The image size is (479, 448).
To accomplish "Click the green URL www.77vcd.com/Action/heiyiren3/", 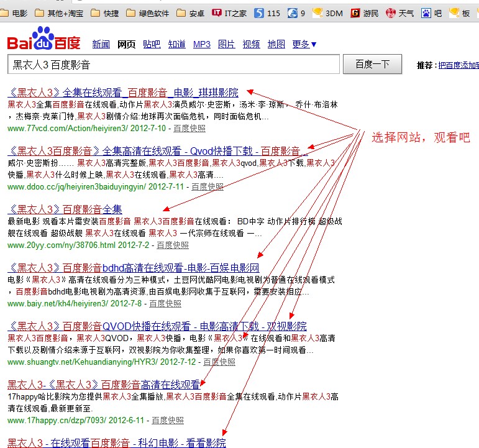I will tap(68, 128).
